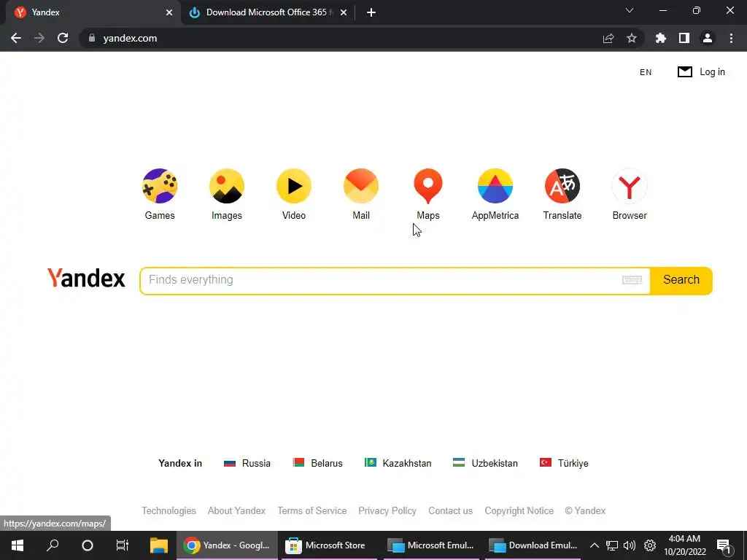Open Task View on taskbar
The height and width of the screenshot is (560, 747).
tap(123, 545)
